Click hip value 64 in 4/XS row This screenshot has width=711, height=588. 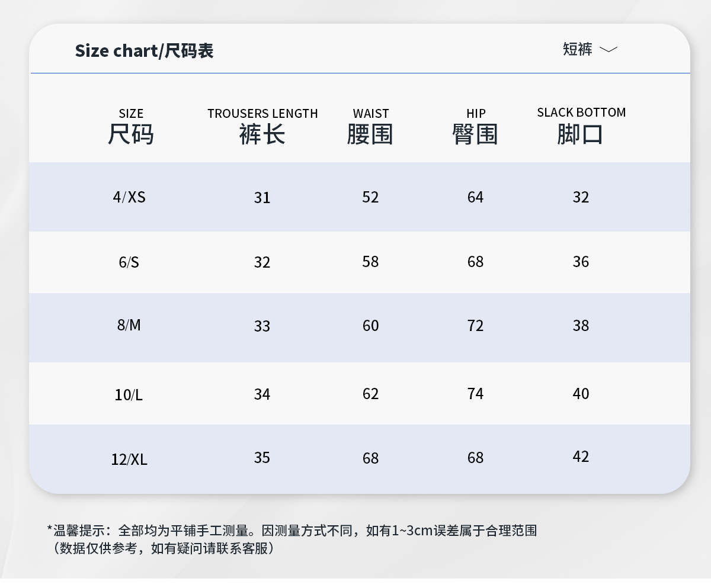click(x=475, y=197)
